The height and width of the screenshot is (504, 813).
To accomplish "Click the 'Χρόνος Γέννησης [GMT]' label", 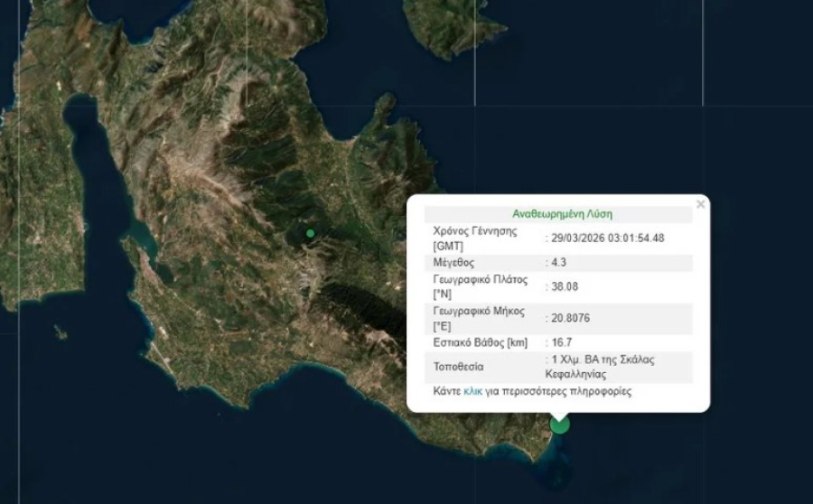I will tap(475, 238).
